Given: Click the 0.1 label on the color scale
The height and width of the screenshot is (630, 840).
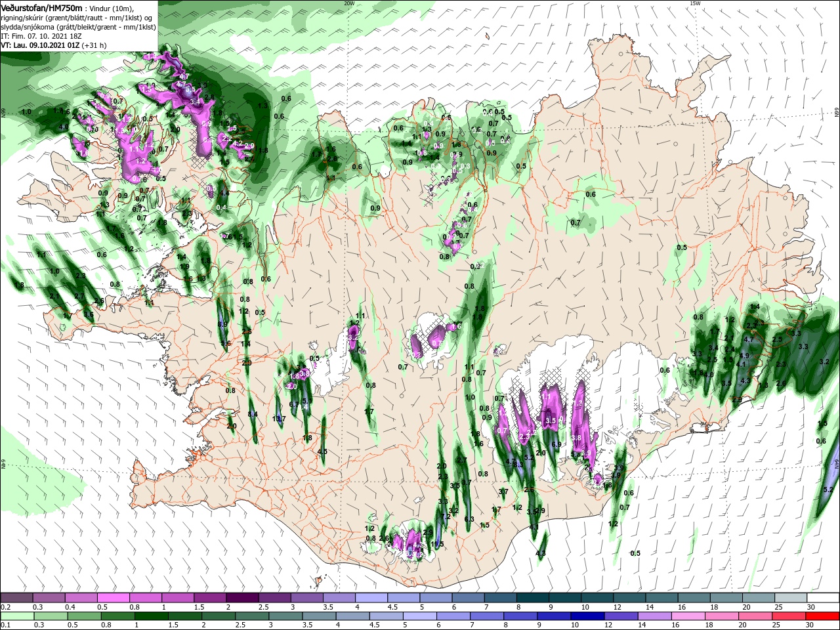Looking at the screenshot, I should click(x=5, y=625).
